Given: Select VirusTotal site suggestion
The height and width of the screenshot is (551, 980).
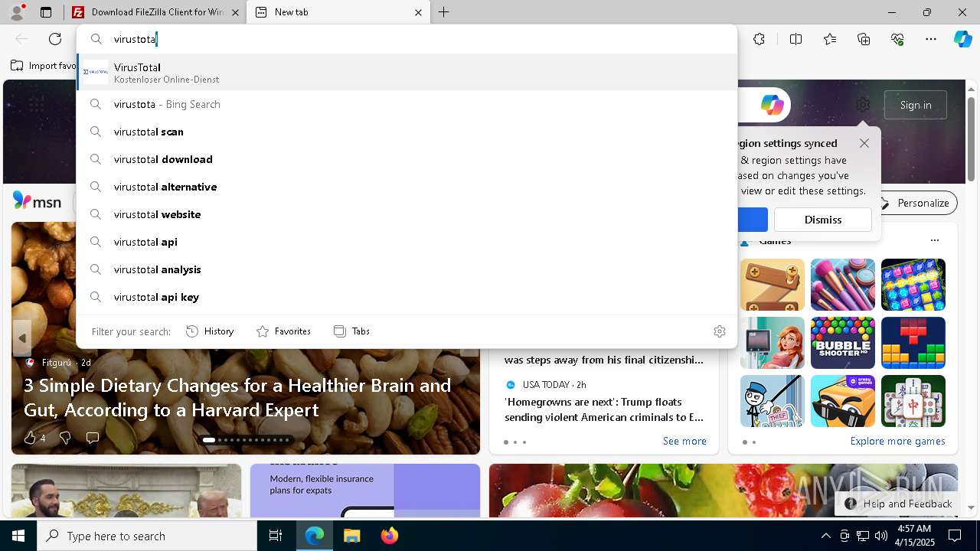Looking at the screenshot, I should pos(407,72).
